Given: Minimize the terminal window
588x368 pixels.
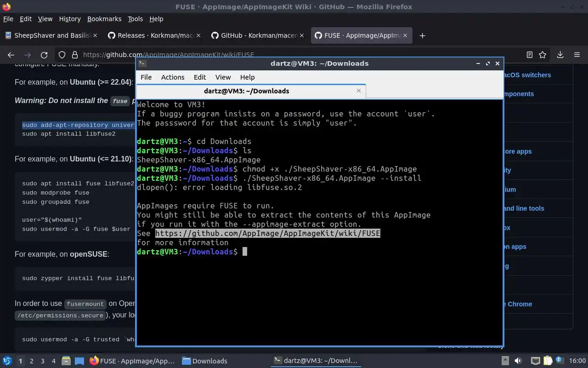Looking at the screenshot, I should click(x=478, y=63).
